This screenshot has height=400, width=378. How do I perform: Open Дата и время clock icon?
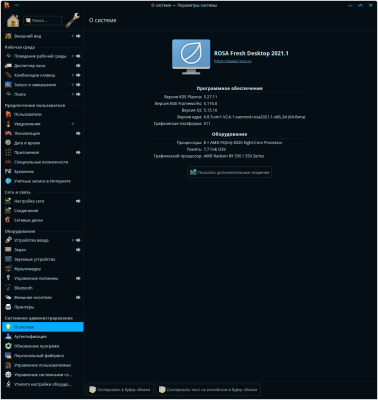(x=8, y=143)
